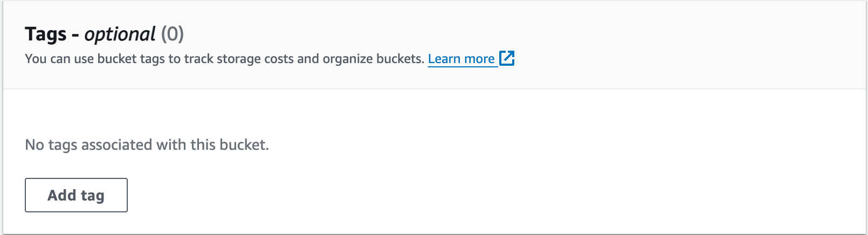Click the bucket tags description sentence

click(224, 59)
